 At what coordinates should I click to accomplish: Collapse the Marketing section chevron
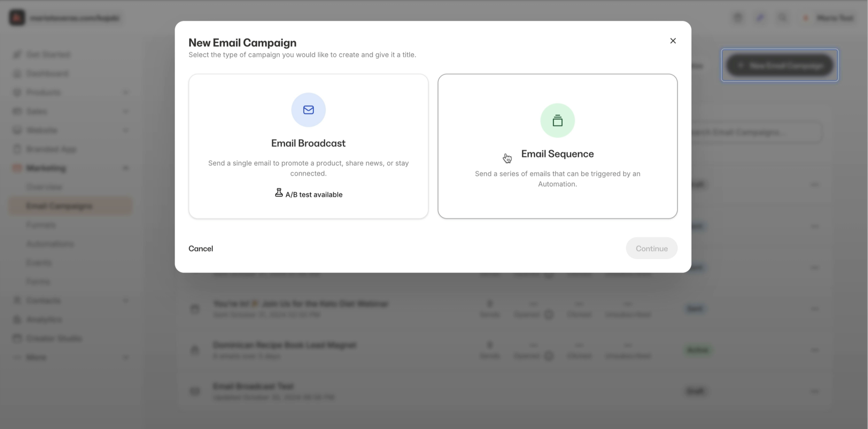point(126,168)
